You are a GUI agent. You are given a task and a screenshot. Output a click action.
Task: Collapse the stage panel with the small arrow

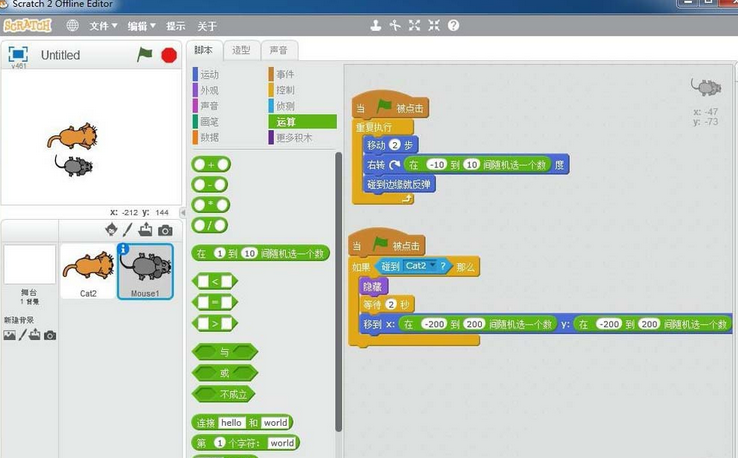coord(183,212)
